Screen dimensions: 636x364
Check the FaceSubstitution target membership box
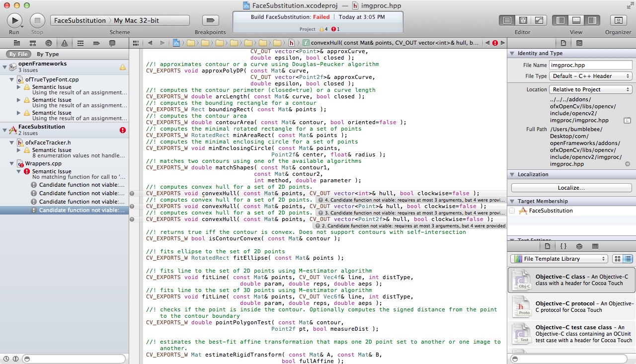[x=512, y=211]
